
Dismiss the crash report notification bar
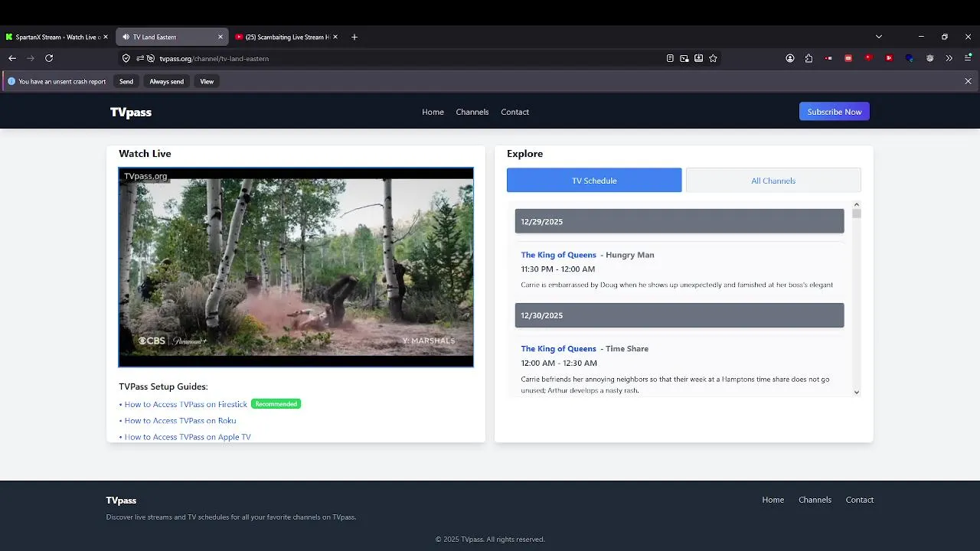968,81
